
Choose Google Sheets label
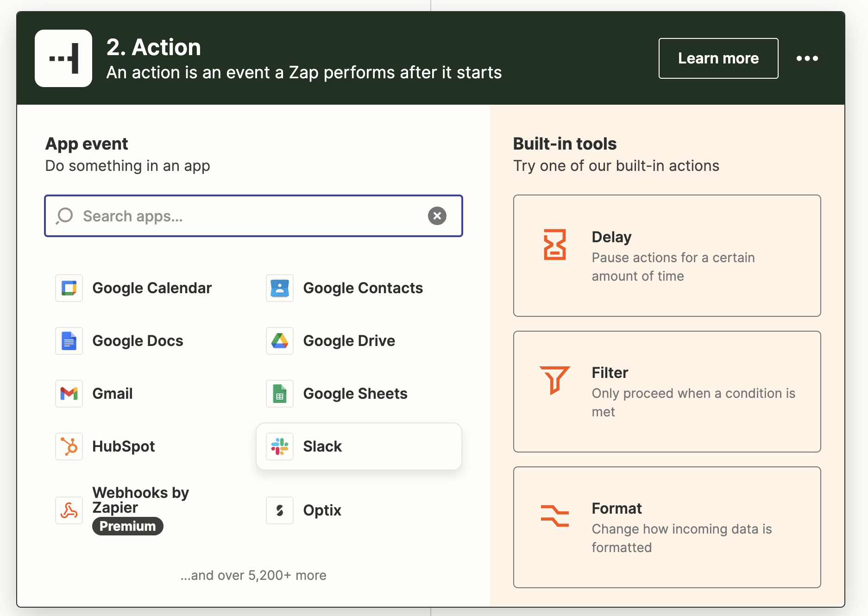(355, 394)
